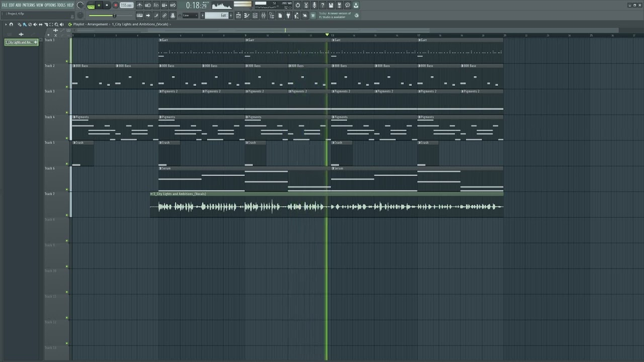This screenshot has height=362, width=644.
Task: Open the Piano roll view icon
Action: (247, 15)
